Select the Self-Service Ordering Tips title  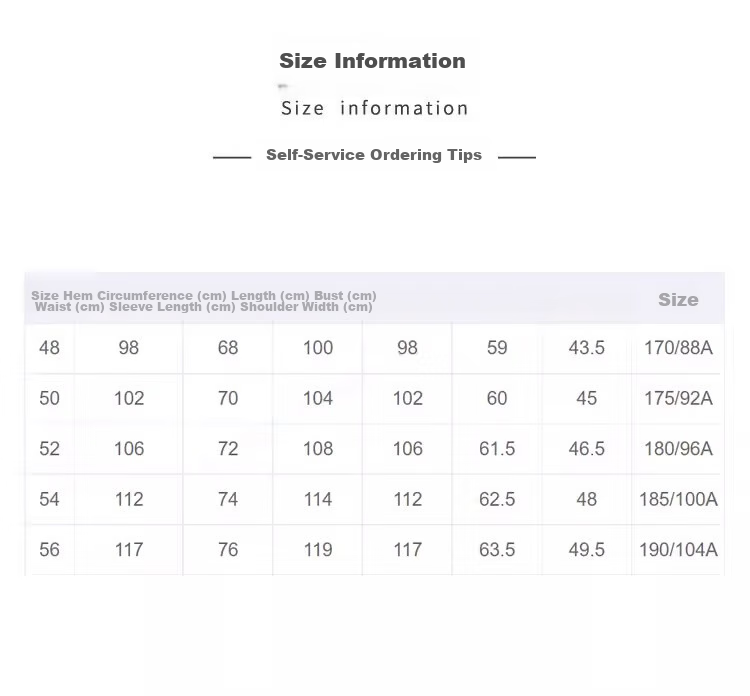point(374,155)
